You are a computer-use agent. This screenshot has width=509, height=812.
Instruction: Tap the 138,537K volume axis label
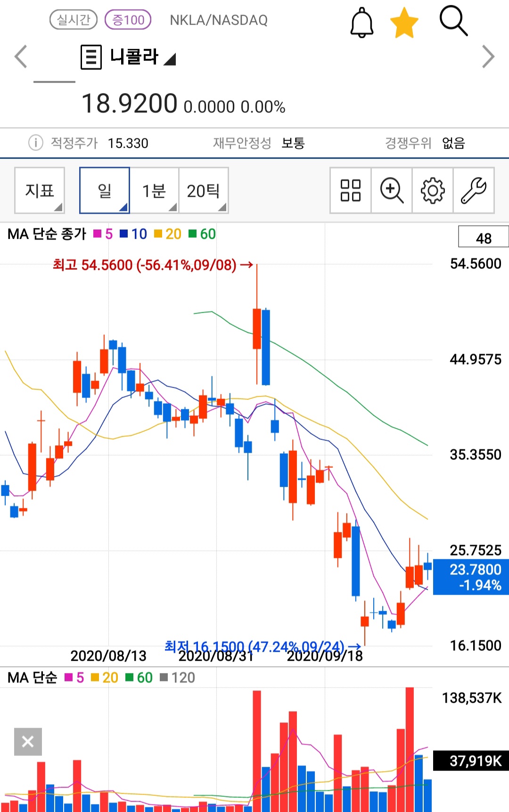[x=472, y=698]
